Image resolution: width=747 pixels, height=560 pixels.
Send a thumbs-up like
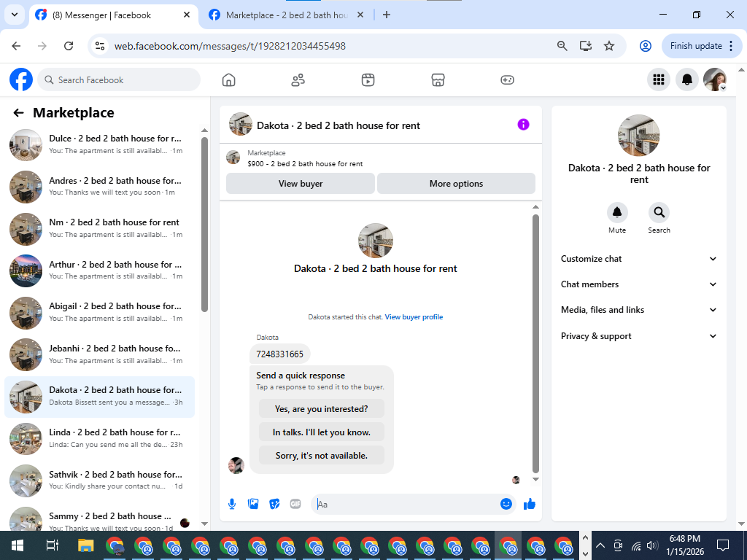click(530, 504)
